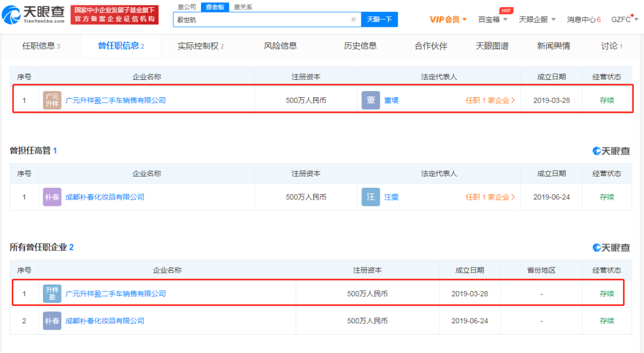Switch to 查公司 search tab
Image resolution: width=644 pixels, height=353 pixels.
187,7
